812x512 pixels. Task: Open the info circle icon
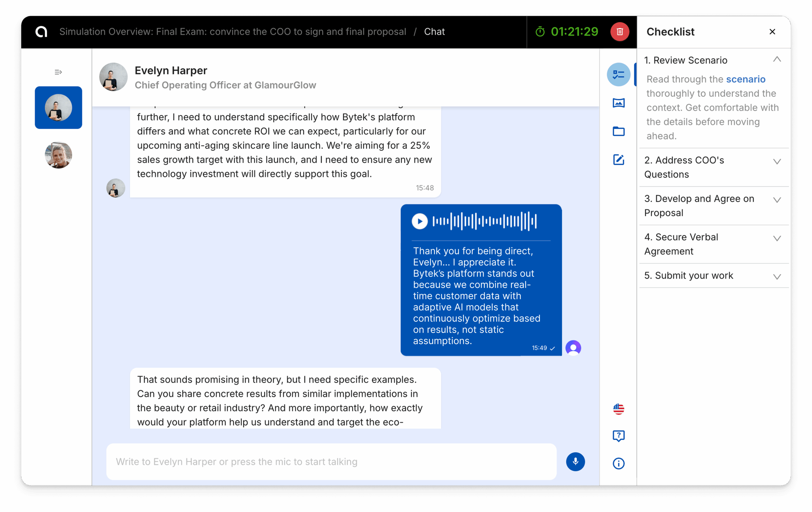[x=619, y=463]
